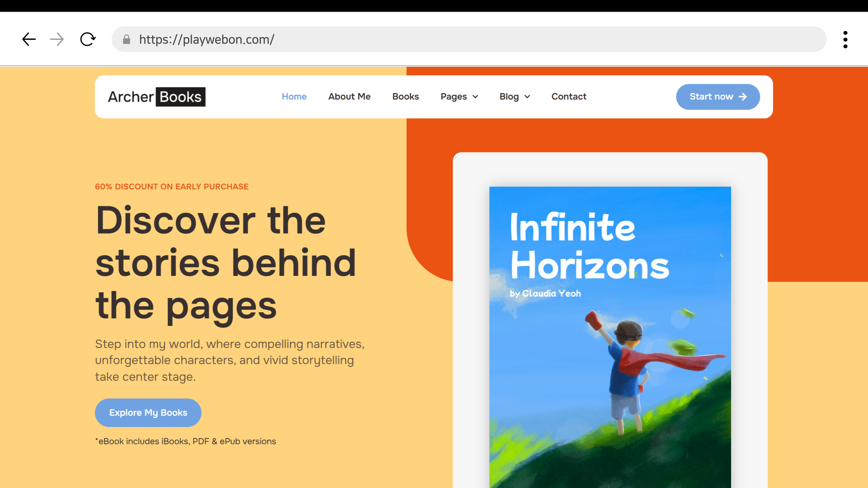Open the browser three-dot menu
The image size is (868, 488).
tap(845, 39)
